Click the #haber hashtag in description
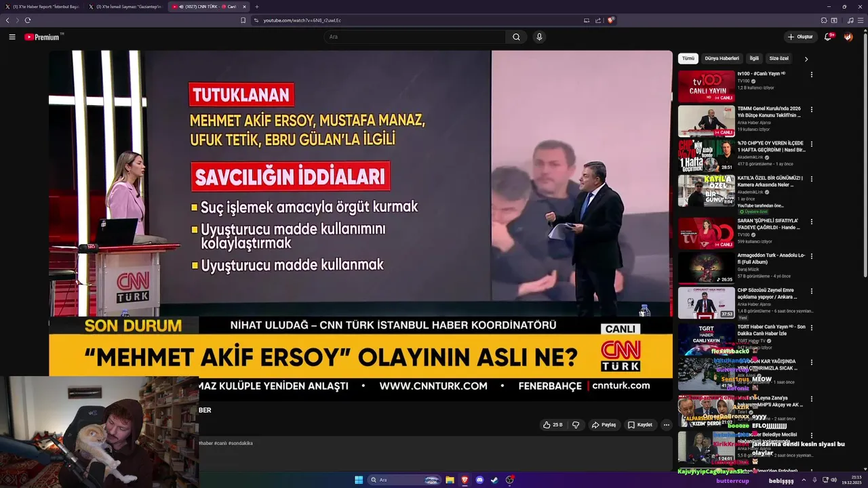 [x=205, y=443]
